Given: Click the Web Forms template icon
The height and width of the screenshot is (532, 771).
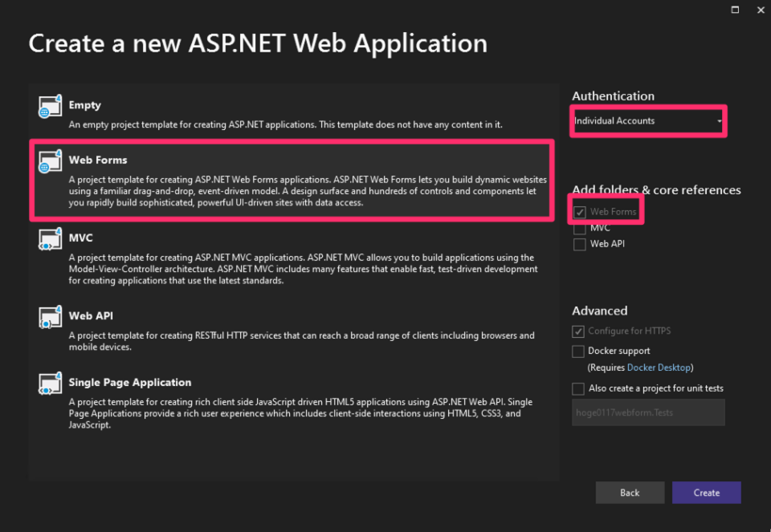Looking at the screenshot, I should click(50, 161).
